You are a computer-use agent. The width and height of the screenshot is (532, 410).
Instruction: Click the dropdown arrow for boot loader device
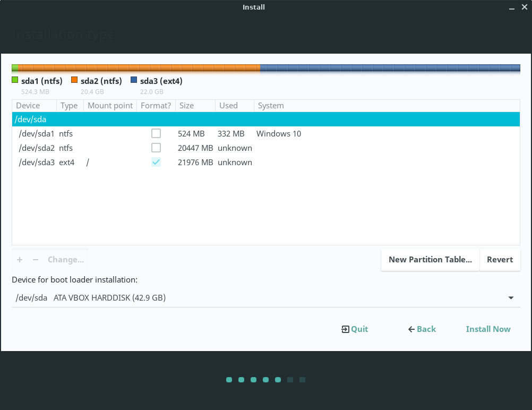tap(511, 298)
